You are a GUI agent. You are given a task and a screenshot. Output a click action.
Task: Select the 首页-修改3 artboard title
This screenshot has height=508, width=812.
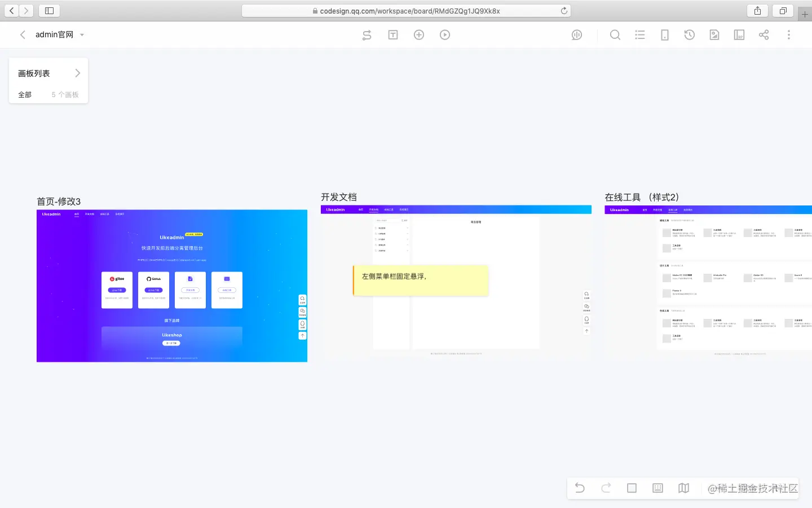[59, 202]
